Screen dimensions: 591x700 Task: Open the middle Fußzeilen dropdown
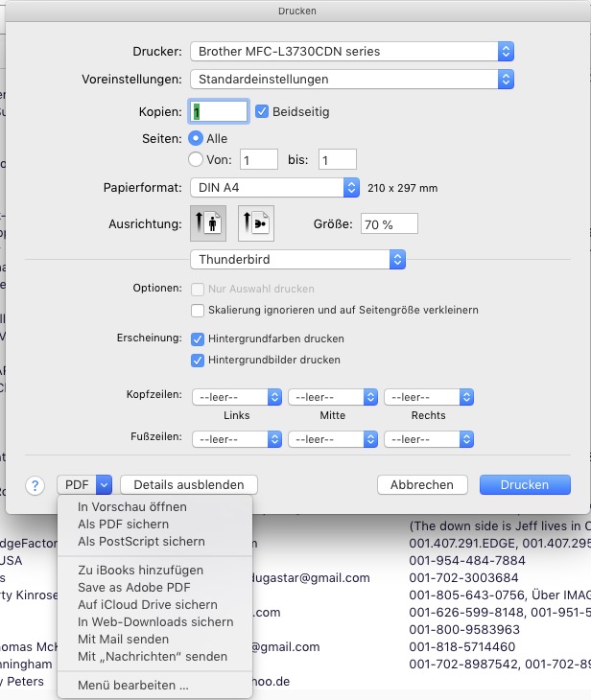pos(333,439)
